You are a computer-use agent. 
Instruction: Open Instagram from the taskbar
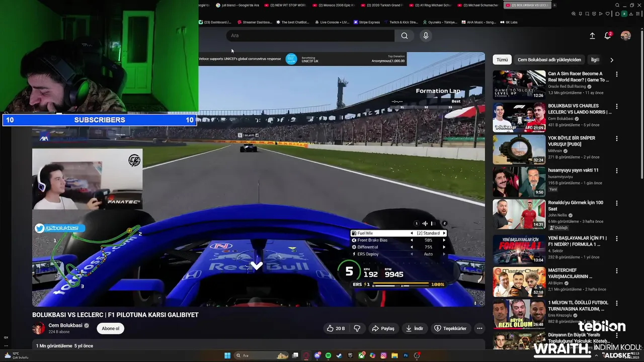(x=383, y=355)
